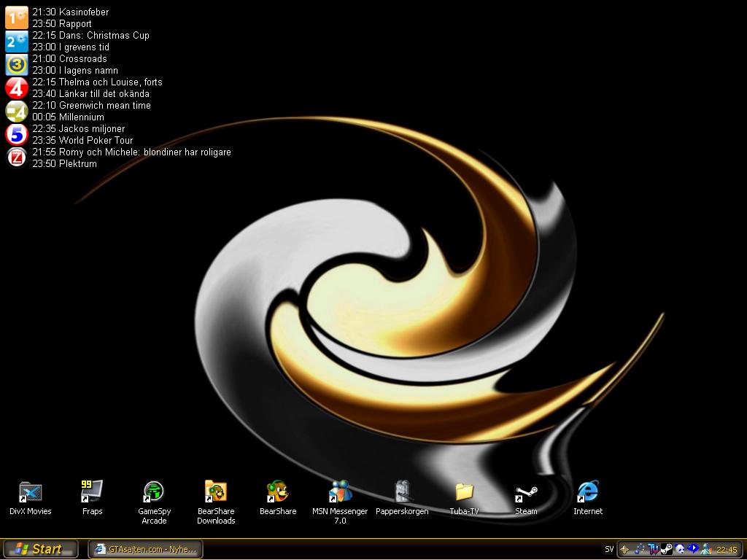Select the GameSpy Arcade shortcut

(154, 502)
